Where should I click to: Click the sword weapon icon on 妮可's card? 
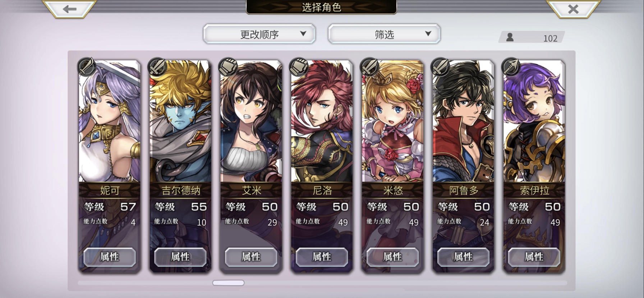pos(87,66)
